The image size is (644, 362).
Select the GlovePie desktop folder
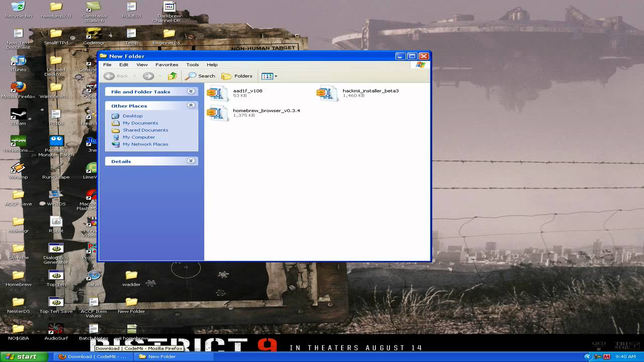[x=18, y=251]
